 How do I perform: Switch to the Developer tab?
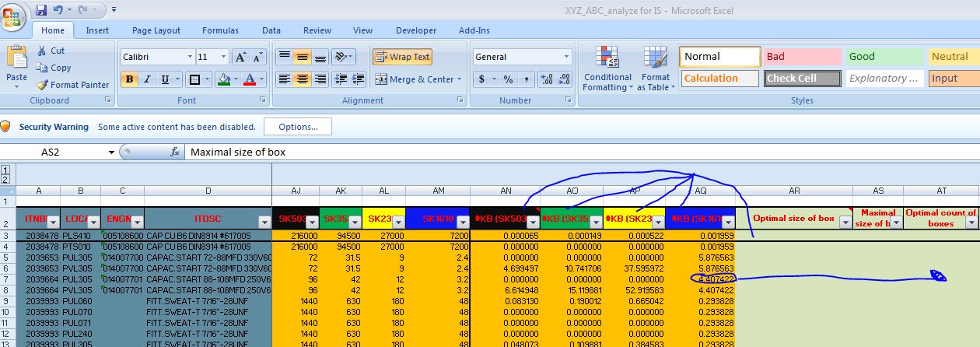(416, 30)
